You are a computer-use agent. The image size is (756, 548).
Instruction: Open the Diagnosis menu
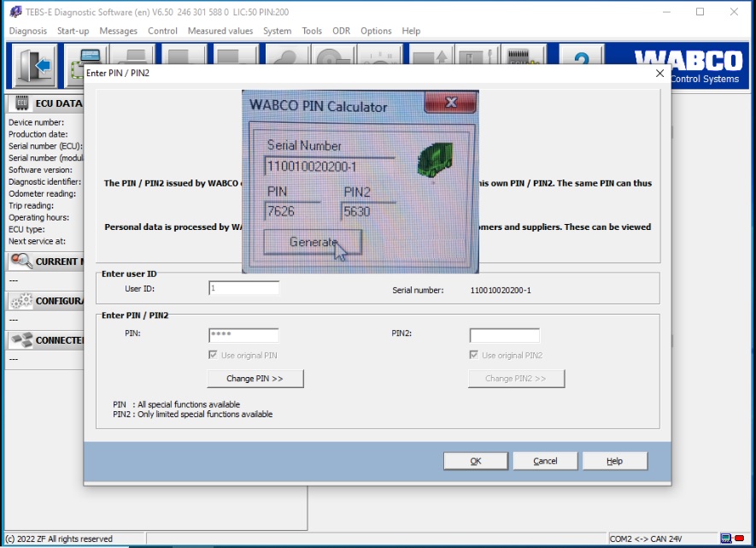[28, 31]
